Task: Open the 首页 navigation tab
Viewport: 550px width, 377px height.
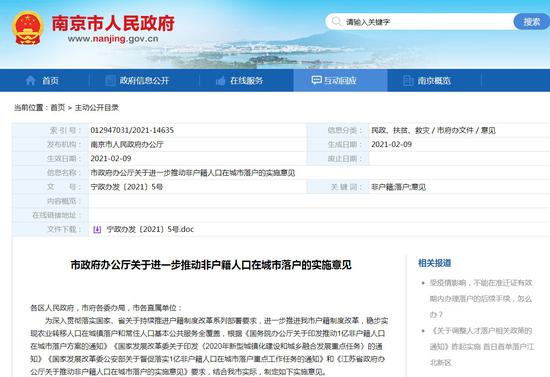Action: click(x=45, y=81)
